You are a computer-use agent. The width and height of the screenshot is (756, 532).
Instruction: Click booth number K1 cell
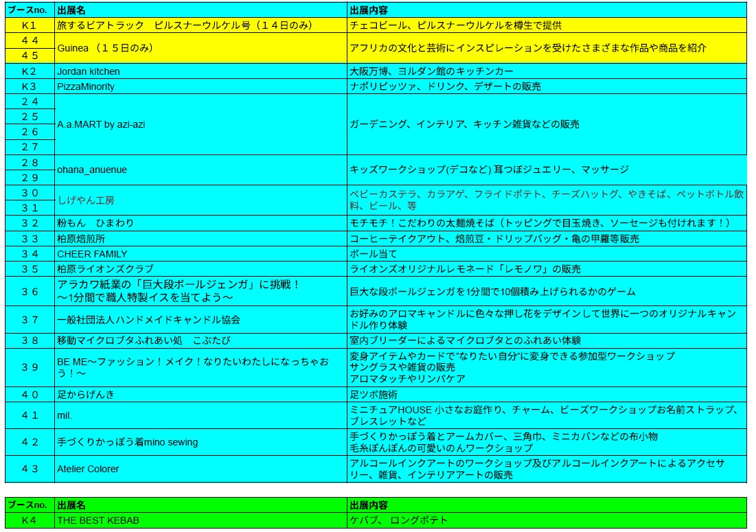[29, 25]
